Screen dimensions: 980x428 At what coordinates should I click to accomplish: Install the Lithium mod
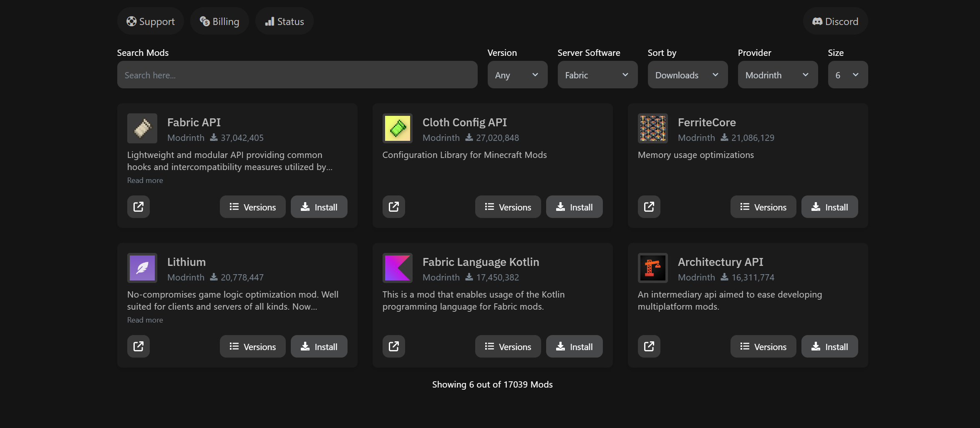319,346
